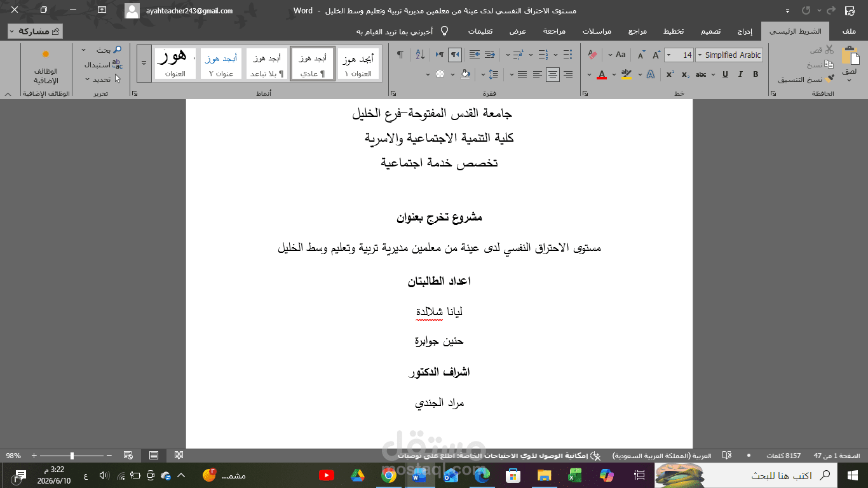Open the highlight color dropdown arrow
868x488 pixels.
615,75
